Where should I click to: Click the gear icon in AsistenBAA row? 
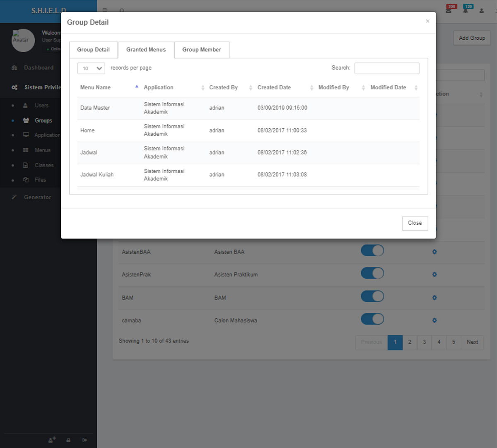tap(434, 252)
